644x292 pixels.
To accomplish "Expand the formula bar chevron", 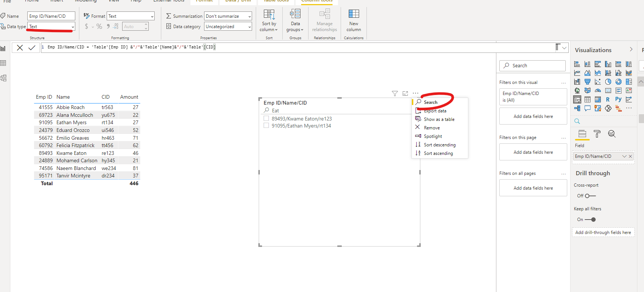I will pyautogui.click(x=564, y=48).
